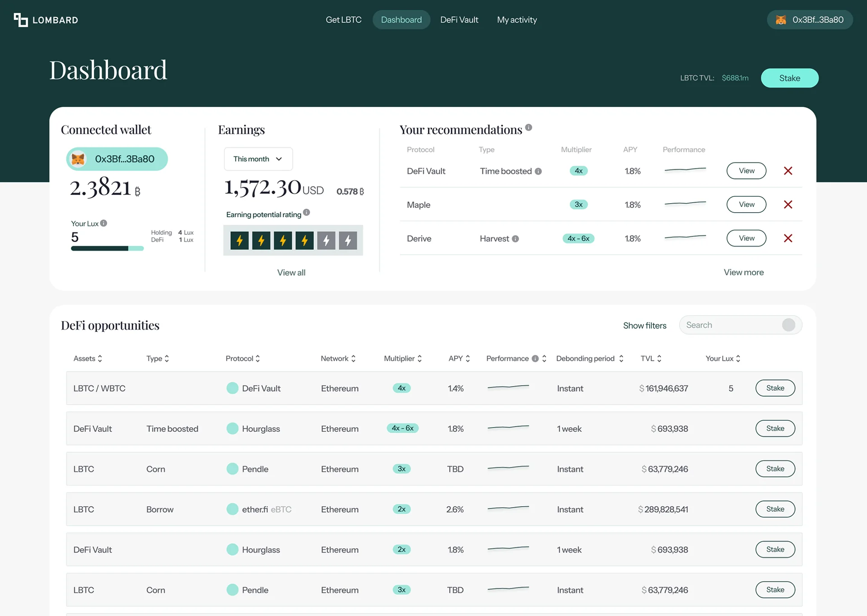The image size is (867, 616).
Task: Click first yellow lightning rating icon
Action: [240, 240]
